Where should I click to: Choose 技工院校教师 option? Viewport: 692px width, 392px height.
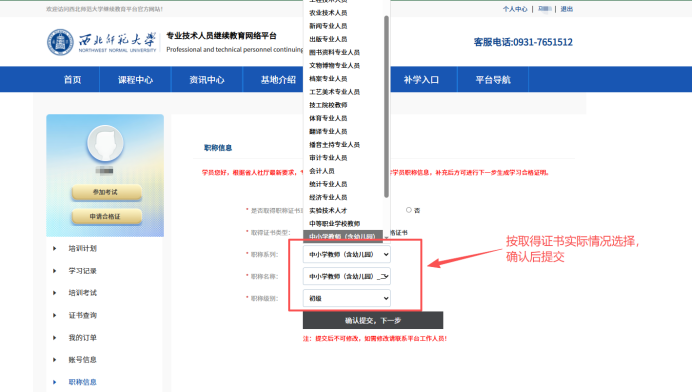click(x=343, y=105)
